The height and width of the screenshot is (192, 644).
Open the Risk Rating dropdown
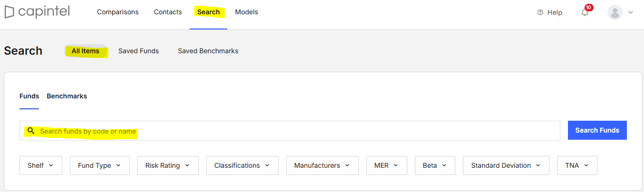click(x=168, y=165)
